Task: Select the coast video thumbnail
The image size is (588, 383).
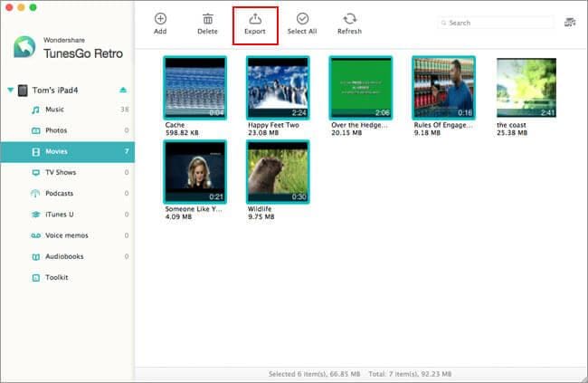Action: click(526, 88)
